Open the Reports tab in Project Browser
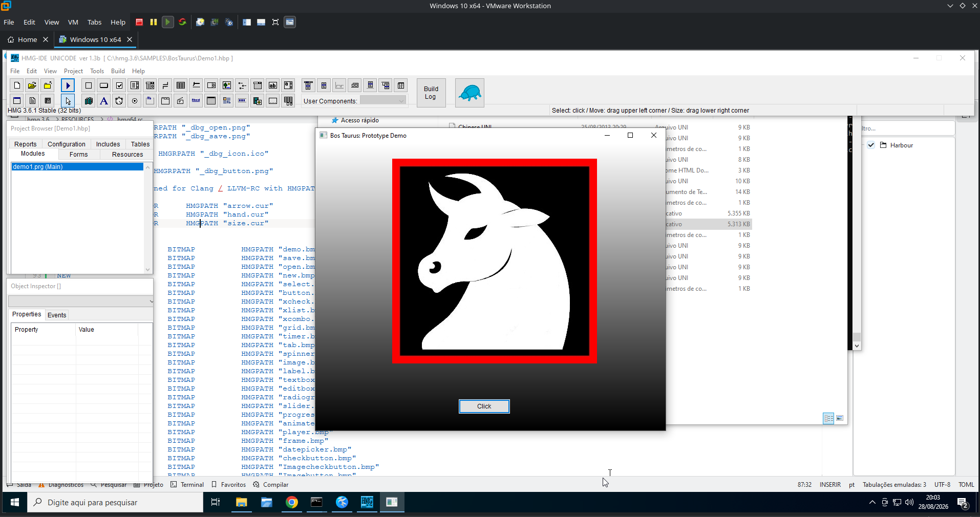This screenshot has height=517, width=980. pyautogui.click(x=26, y=144)
